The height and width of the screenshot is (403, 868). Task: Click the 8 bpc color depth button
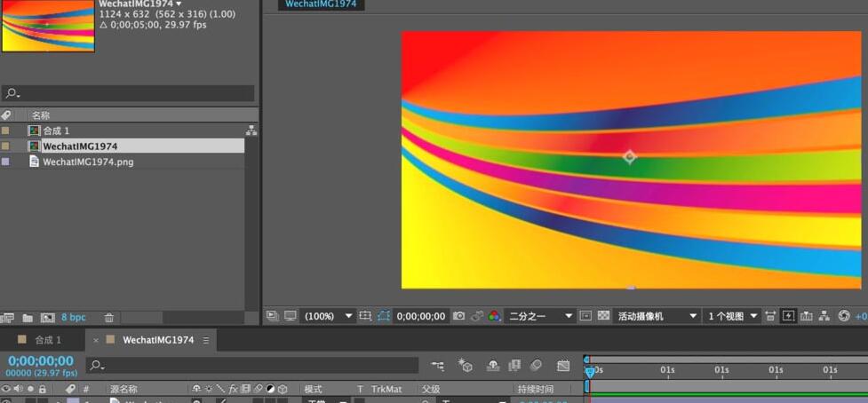(74, 318)
